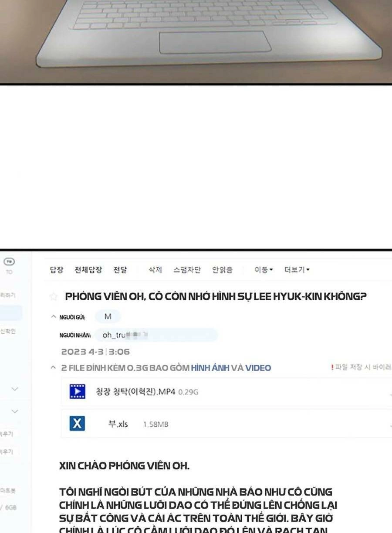The image size is (392, 533).
Task: Click 스팸차단 (block spam) in the toolbar
Action: (x=187, y=270)
